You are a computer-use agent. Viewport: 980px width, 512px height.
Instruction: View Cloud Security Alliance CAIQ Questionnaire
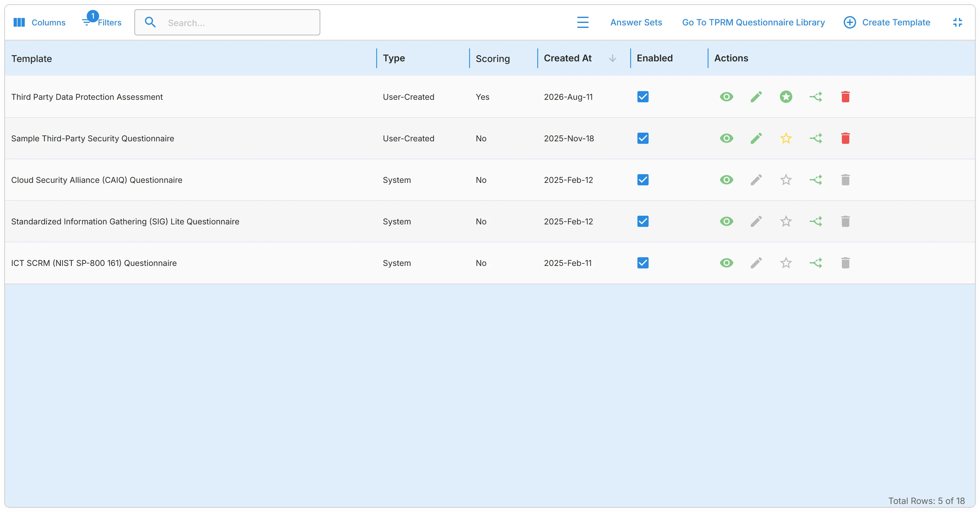[726, 180]
